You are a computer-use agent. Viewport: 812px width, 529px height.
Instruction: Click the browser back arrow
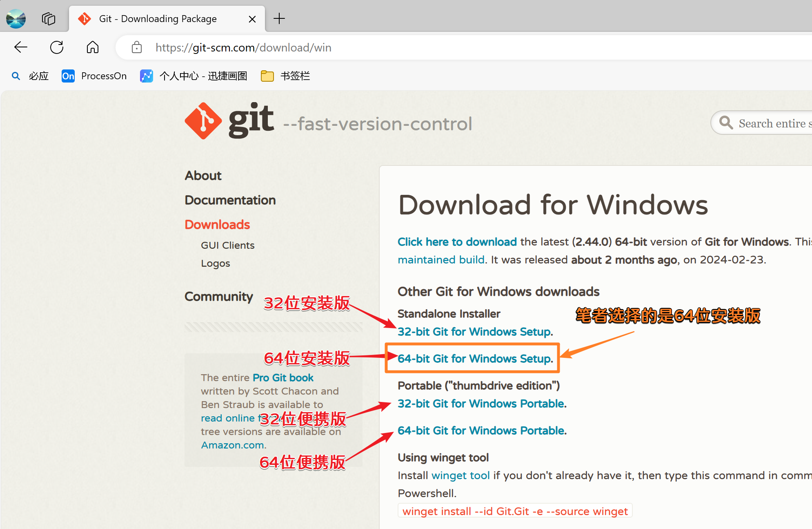pyautogui.click(x=21, y=47)
